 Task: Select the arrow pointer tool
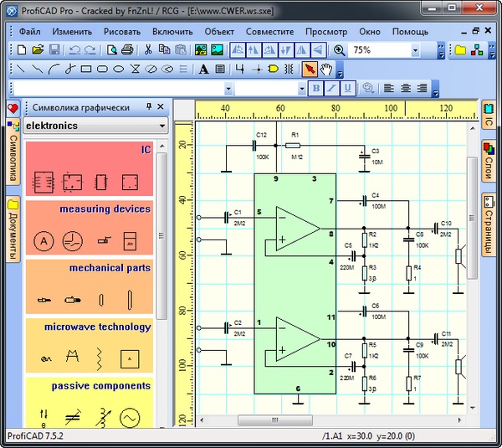(x=310, y=70)
